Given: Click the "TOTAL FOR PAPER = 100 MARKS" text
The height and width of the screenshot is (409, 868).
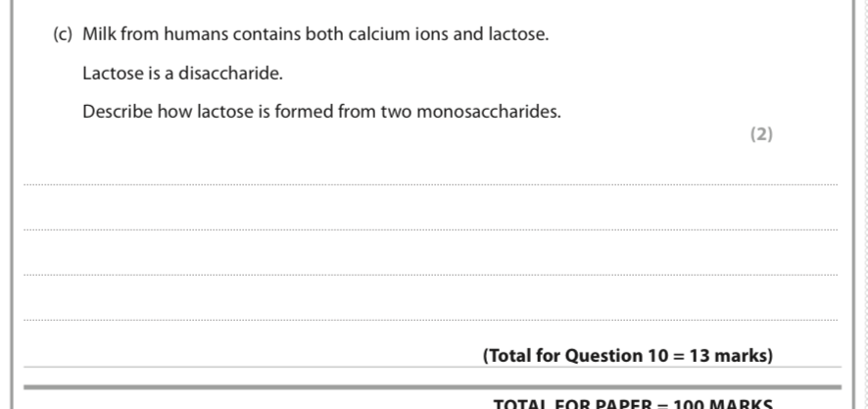Looking at the screenshot, I should [633, 403].
